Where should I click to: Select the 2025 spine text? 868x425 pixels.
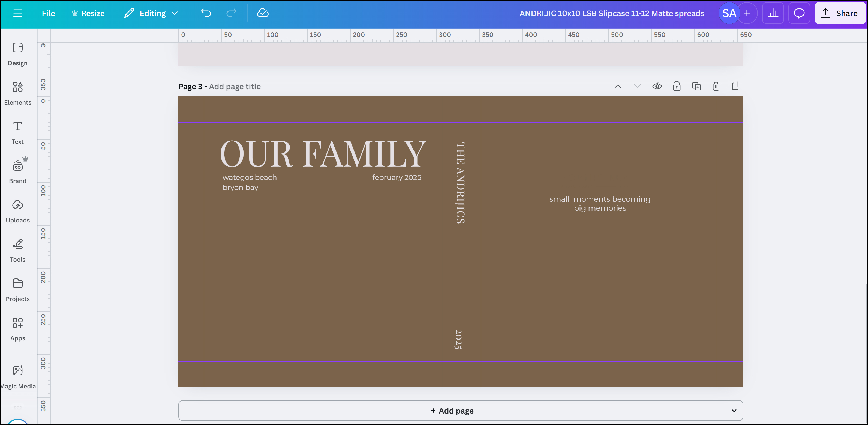point(458,339)
